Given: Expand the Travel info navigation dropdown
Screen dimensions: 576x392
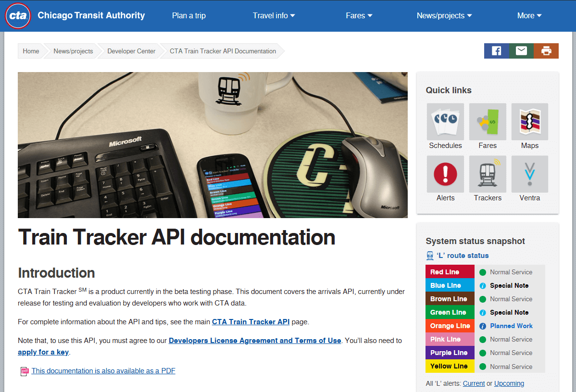Looking at the screenshot, I should [x=274, y=15].
